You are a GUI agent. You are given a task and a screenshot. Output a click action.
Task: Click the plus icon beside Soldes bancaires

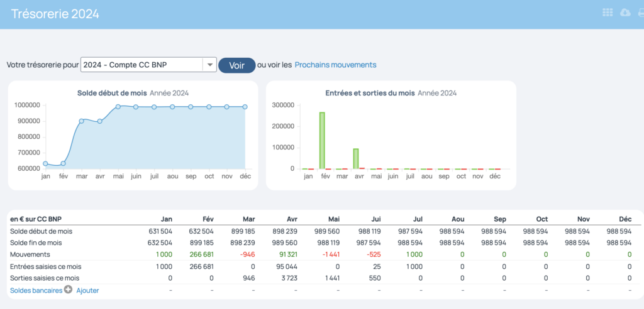(x=68, y=290)
